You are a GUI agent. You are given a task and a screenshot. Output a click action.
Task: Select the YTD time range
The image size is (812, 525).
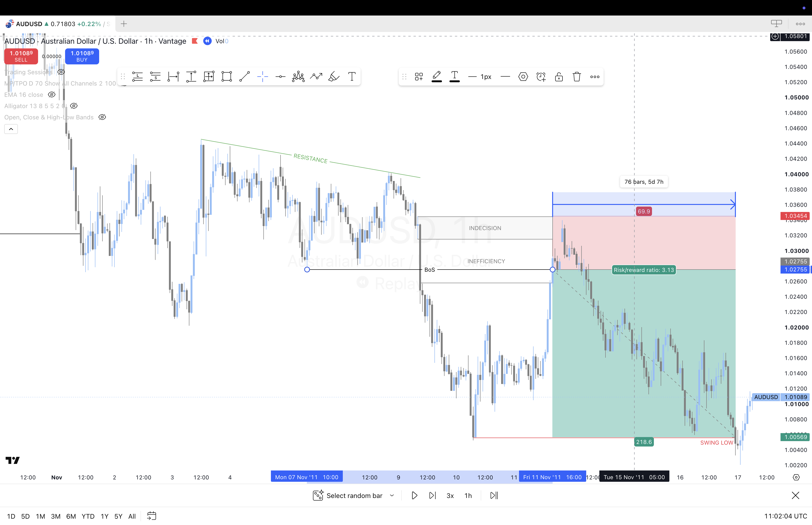pyautogui.click(x=88, y=516)
